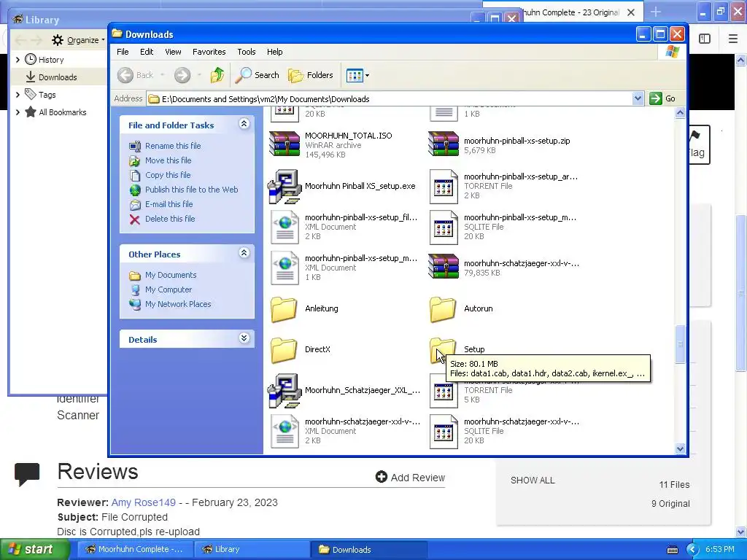This screenshot has width=747, height=560.
Task: Select pinball-xs-setup SQLITE file icon
Action: tap(444, 227)
